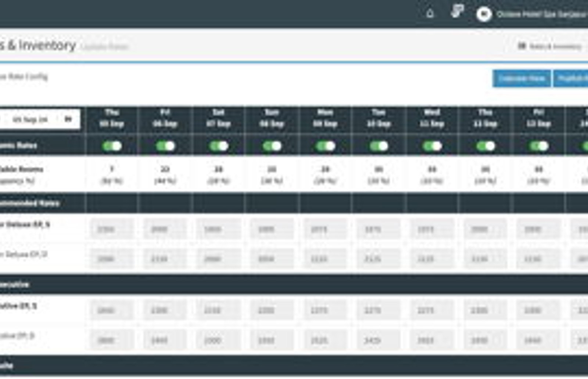Edit Executive EP, S rate for Sun 08 Sep
Screen dimensions: 588x379
272,310
